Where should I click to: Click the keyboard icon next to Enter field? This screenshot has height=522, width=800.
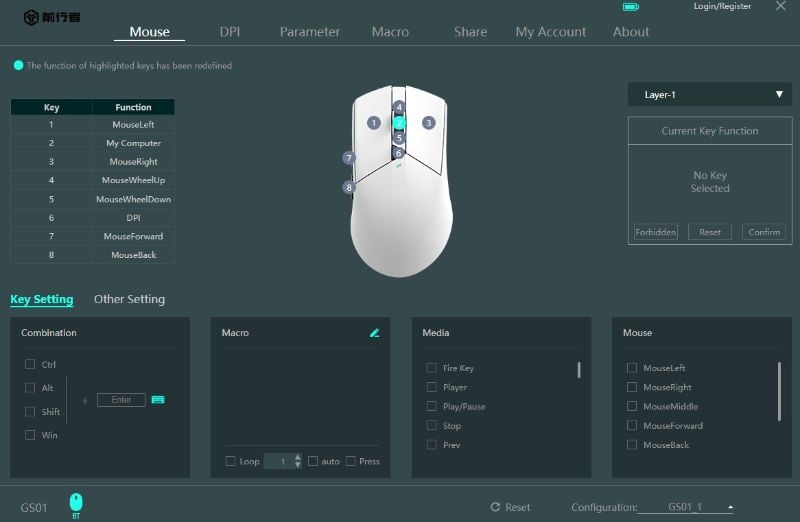click(x=158, y=400)
